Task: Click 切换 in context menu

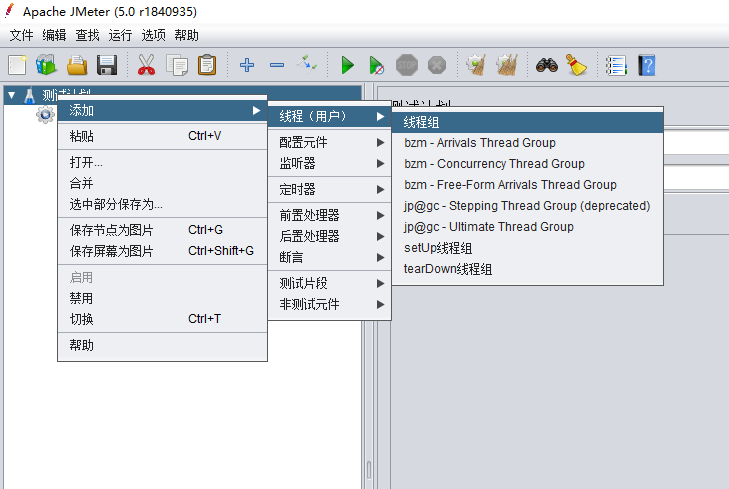Action: 162,319
